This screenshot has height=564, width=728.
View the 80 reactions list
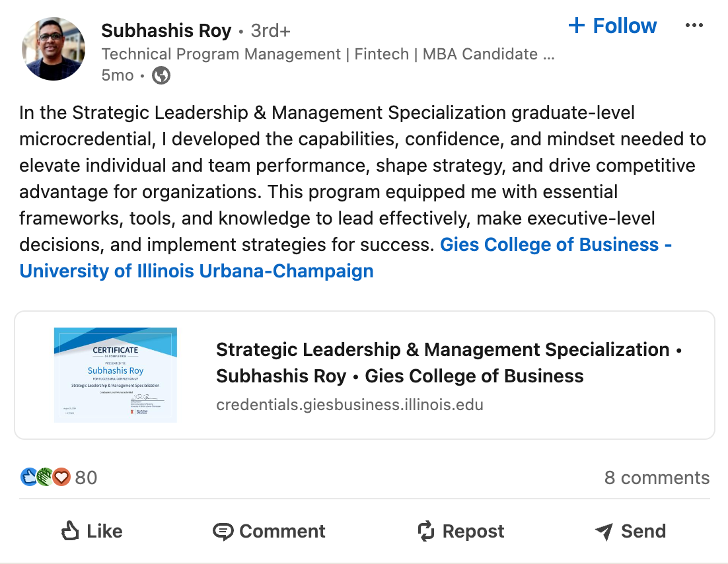(86, 477)
